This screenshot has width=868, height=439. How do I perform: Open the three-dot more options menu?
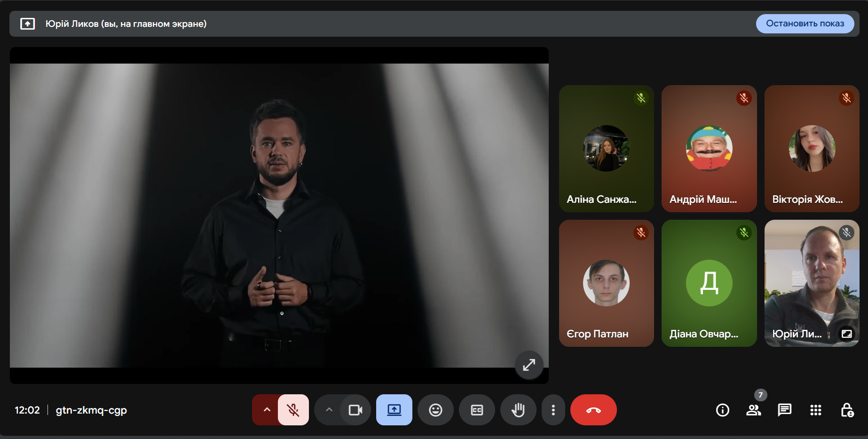(553, 410)
